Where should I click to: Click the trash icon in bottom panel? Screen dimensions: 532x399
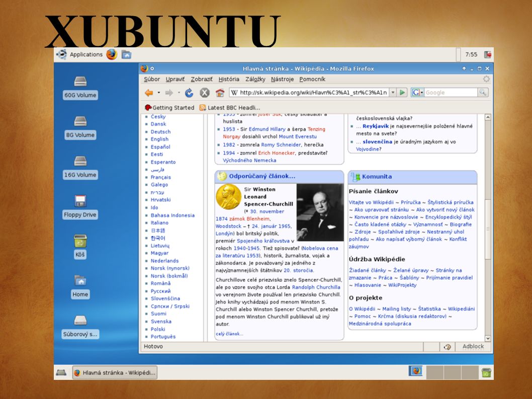(x=486, y=372)
